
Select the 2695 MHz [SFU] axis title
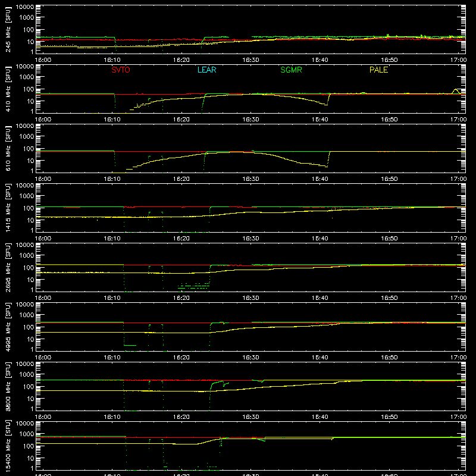(8, 267)
